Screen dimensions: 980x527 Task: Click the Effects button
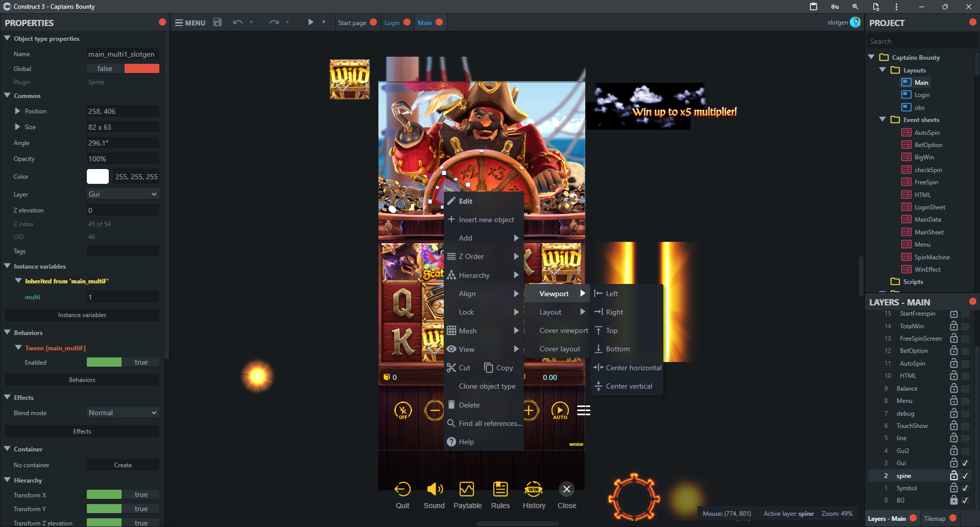[82, 432]
